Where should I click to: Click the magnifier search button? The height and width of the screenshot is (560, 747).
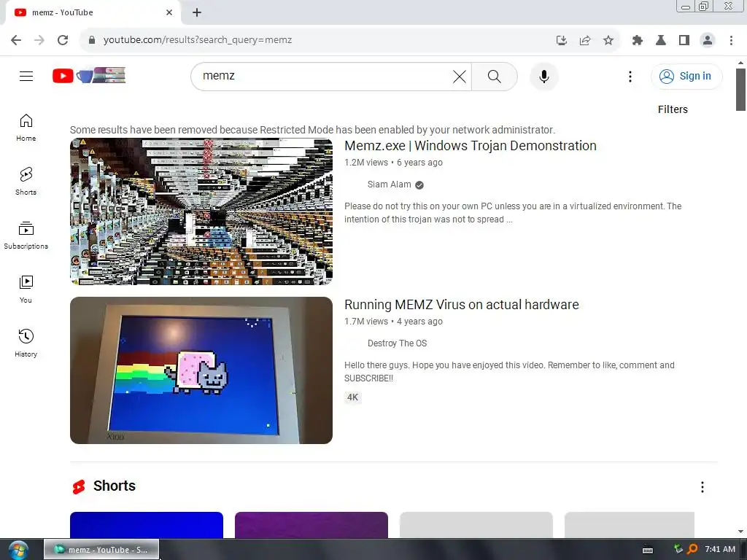coord(495,76)
